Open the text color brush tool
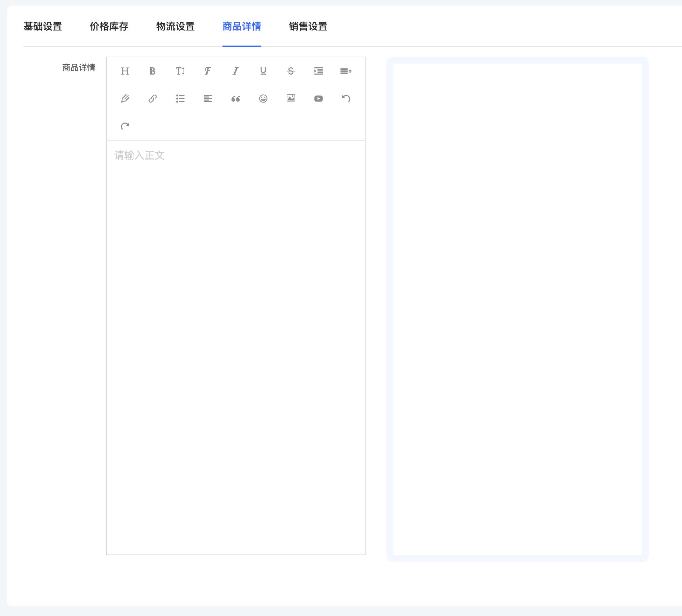682x616 pixels. coord(125,99)
